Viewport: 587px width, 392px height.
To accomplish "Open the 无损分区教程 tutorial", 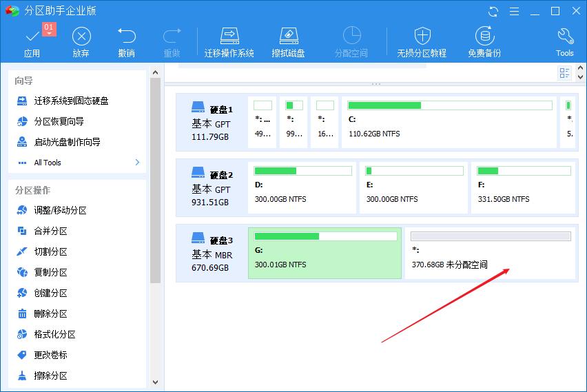I will [x=422, y=43].
